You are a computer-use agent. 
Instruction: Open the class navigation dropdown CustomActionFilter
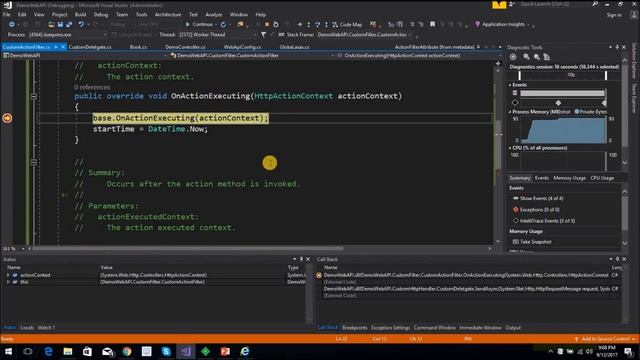click(x=252, y=56)
